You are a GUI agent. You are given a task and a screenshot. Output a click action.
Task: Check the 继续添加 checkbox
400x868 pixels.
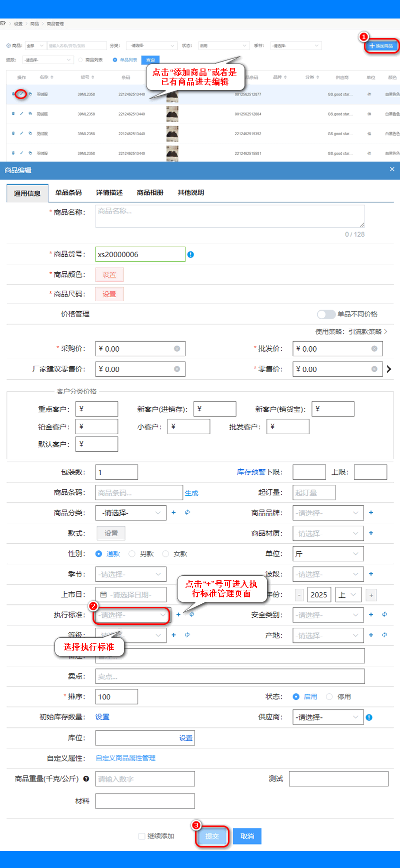coord(141,836)
